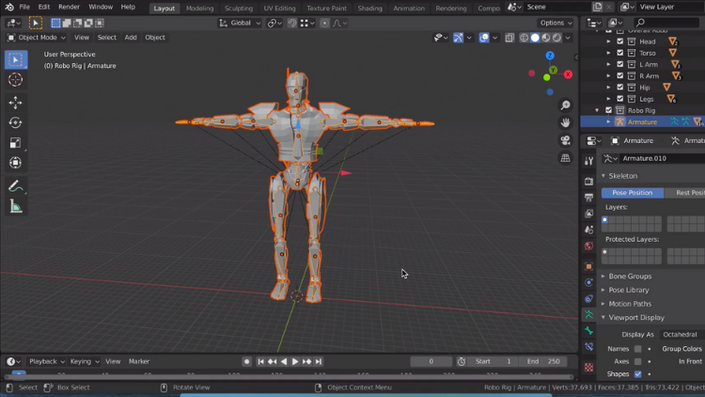This screenshot has width=705, height=397.
Task: Toggle camera view in viewport
Action: pos(565,140)
